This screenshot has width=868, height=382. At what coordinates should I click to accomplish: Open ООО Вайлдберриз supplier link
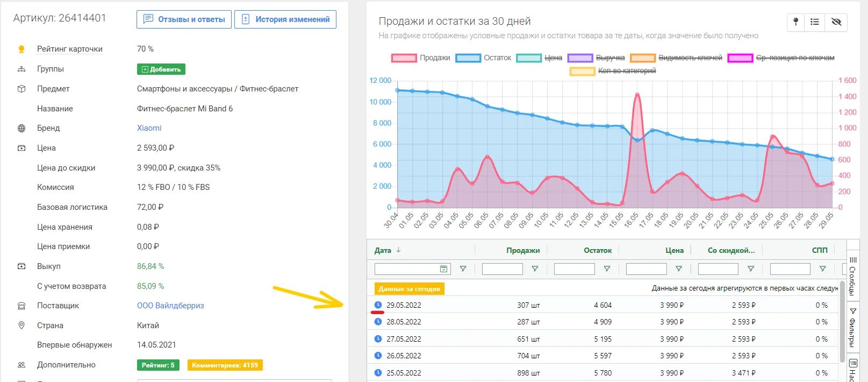click(170, 306)
